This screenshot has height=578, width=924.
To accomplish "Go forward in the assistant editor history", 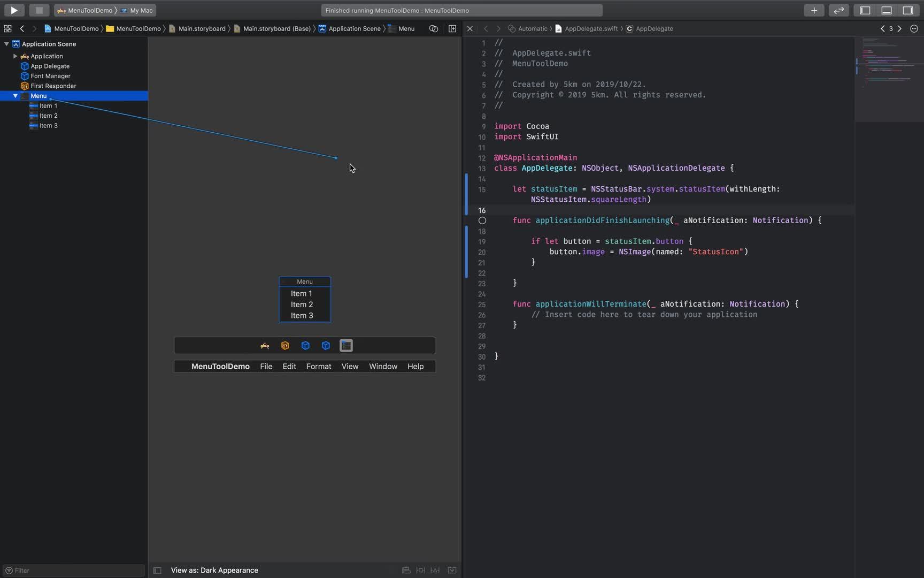I will [498, 28].
